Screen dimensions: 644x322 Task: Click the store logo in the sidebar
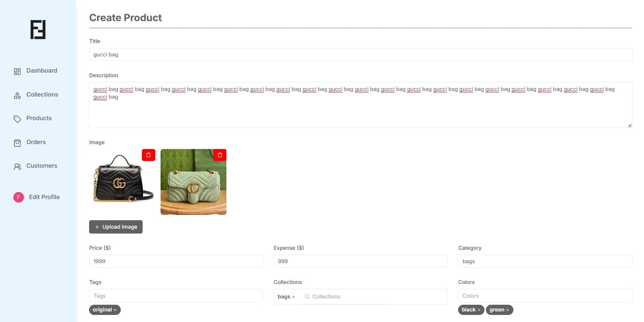click(38, 30)
